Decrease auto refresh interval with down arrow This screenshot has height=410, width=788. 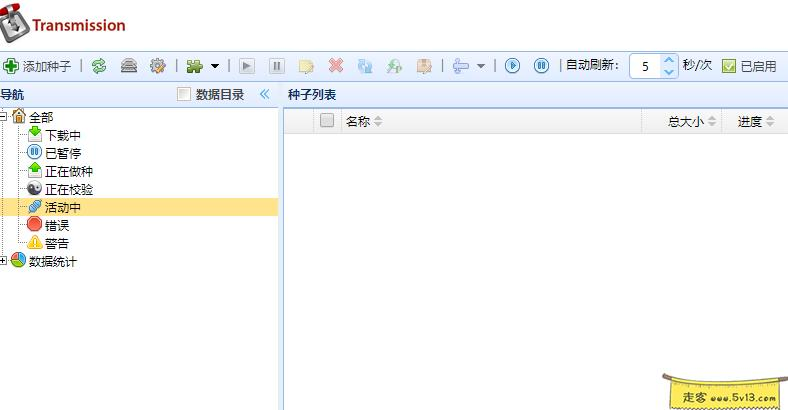click(x=669, y=72)
